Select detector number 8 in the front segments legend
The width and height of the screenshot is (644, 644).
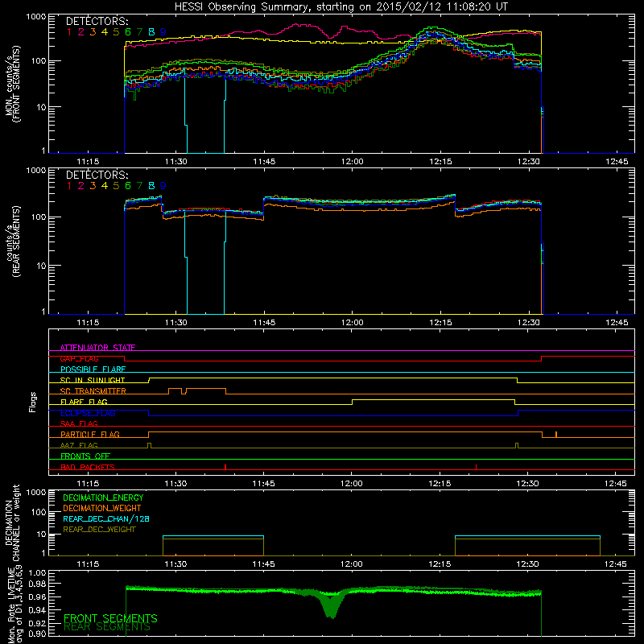[x=151, y=32]
